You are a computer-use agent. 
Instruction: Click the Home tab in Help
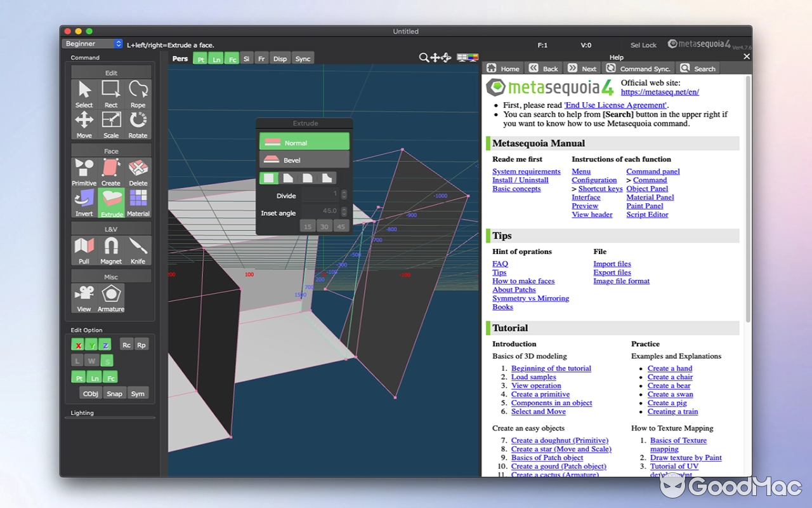502,68
